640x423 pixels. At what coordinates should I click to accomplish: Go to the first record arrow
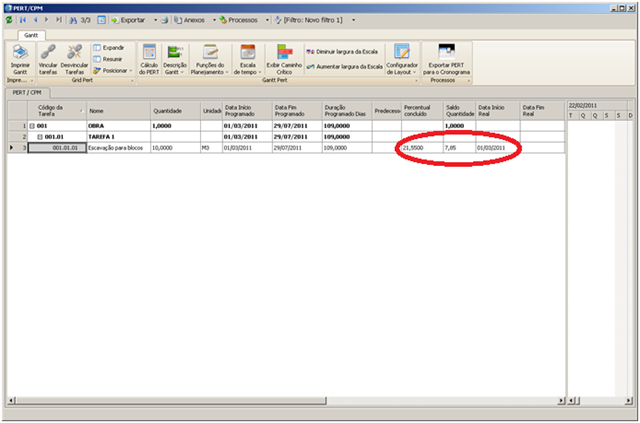click(x=23, y=20)
